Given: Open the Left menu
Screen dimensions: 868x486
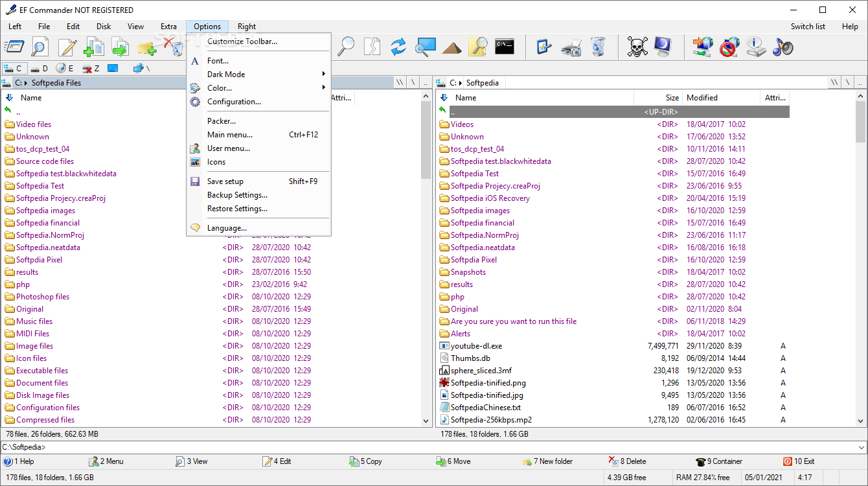Looking at the screenshot, I should (15, 27).
